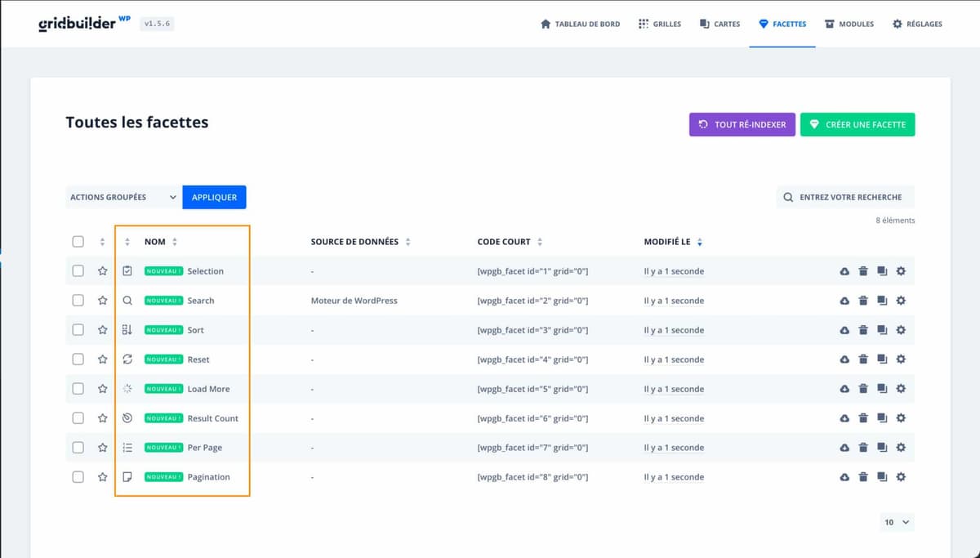Duplicate the Pagination facet
The height and width of the screenshot is (558, 980).
coord(882,477)
